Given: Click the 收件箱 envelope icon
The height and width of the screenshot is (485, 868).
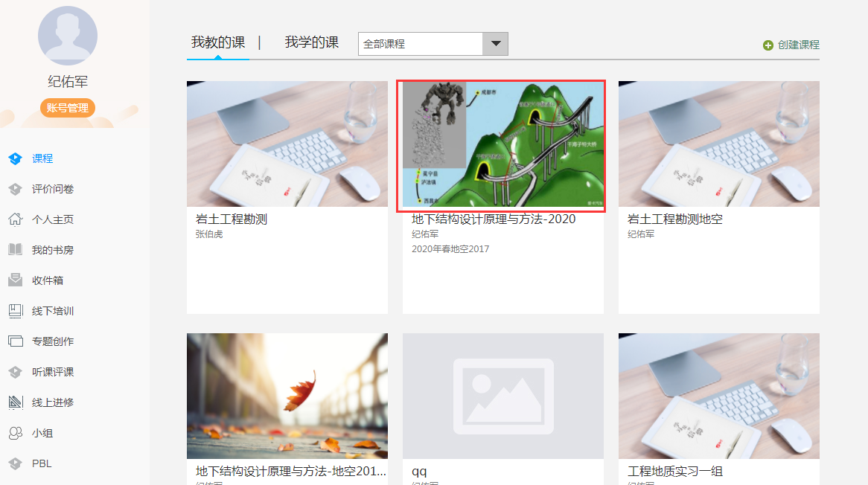Looking at the screenshot, I should 15,280.
